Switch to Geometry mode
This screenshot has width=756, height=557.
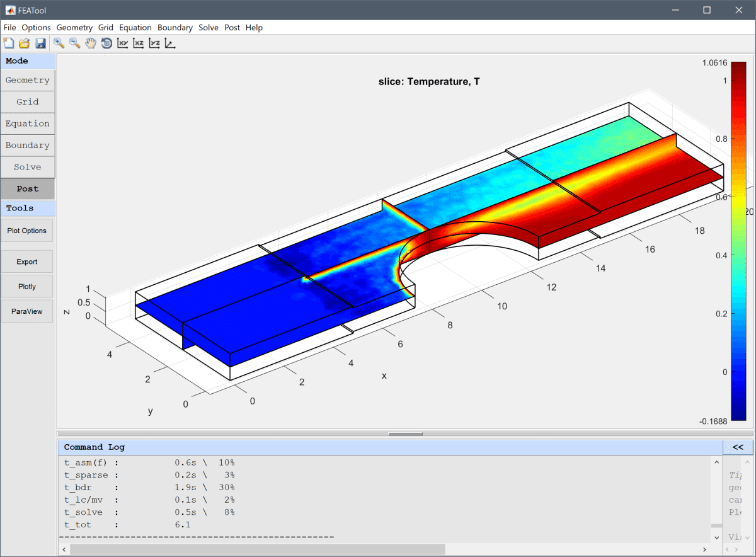pos(28,80)
